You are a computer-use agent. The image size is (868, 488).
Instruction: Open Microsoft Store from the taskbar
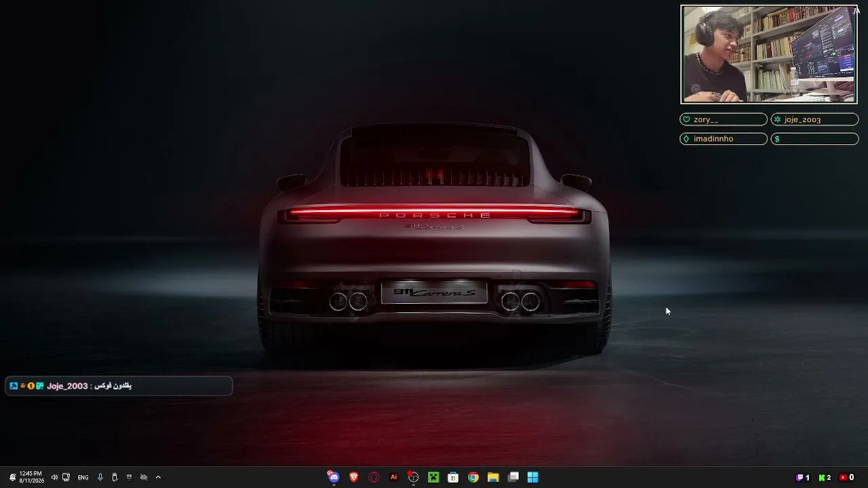pos(453,477)
